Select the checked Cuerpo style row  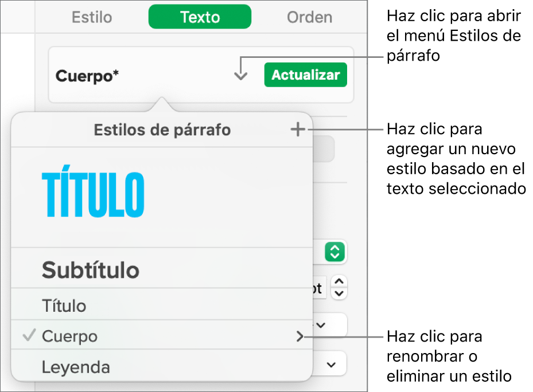161,335
